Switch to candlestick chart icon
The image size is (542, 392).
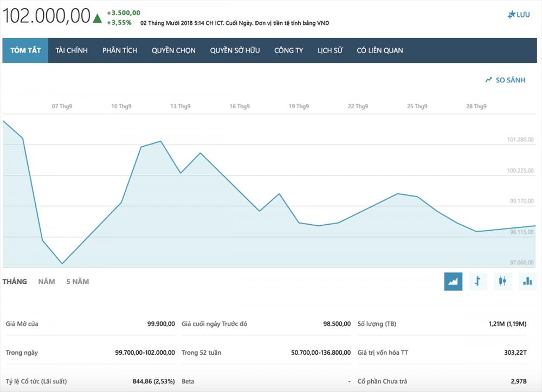pyautogui.click(x=502, y=281)
